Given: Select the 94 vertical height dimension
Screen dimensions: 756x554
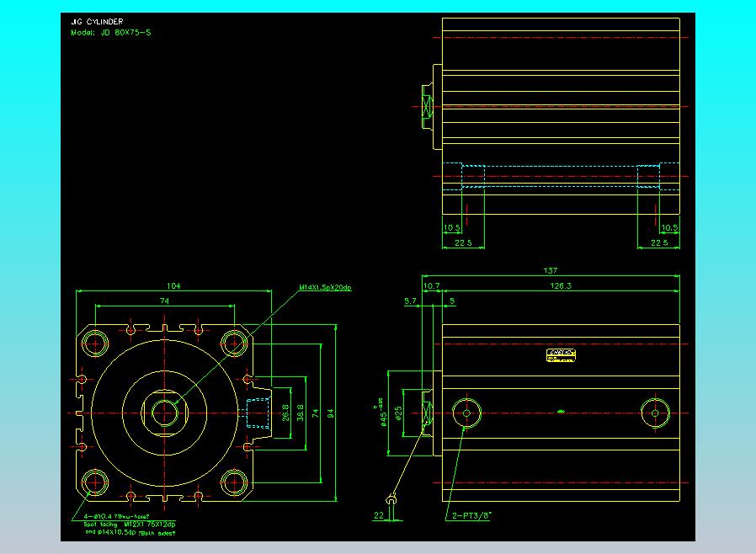Looking at the screenshot, I should point(331,413).
